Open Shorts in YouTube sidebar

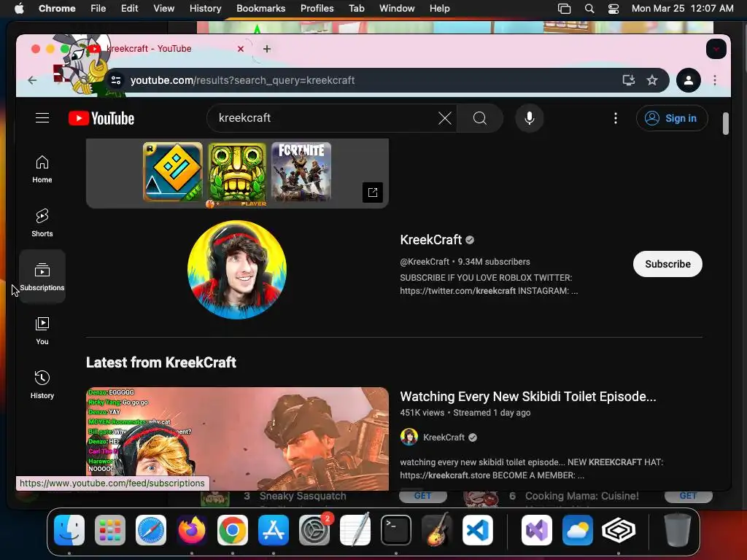point(42,223)
